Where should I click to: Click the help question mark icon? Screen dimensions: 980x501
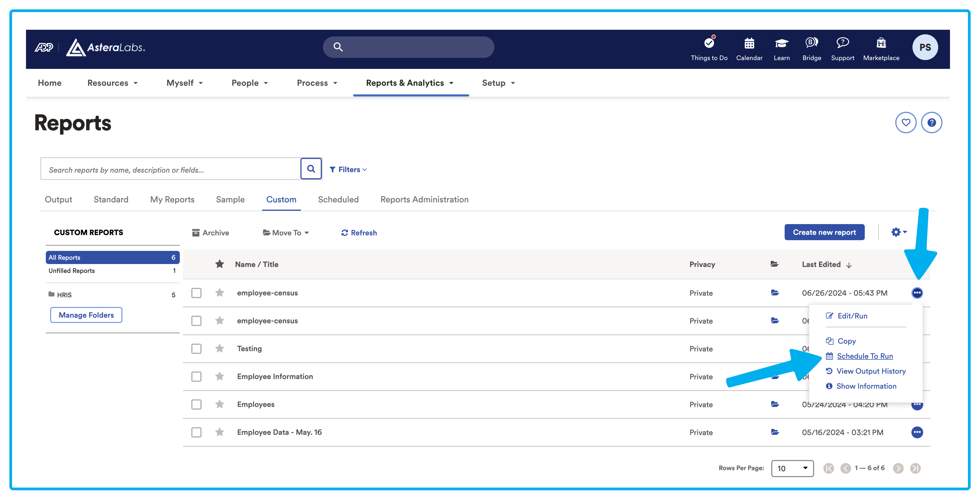click(931, 123)
